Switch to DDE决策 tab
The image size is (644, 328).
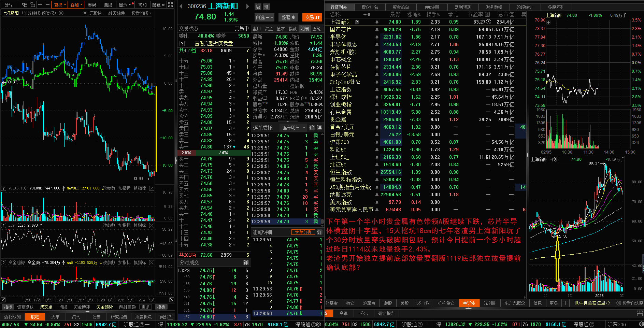pos(432,7)
